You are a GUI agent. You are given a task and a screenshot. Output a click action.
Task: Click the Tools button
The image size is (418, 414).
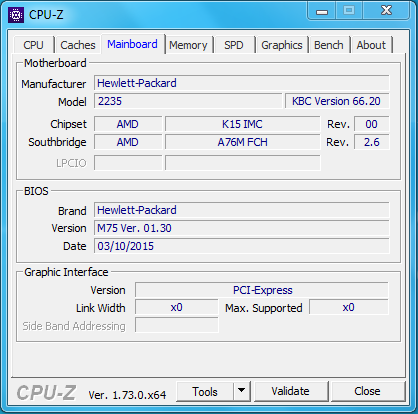pyautogui.click(x=205, y=392)
